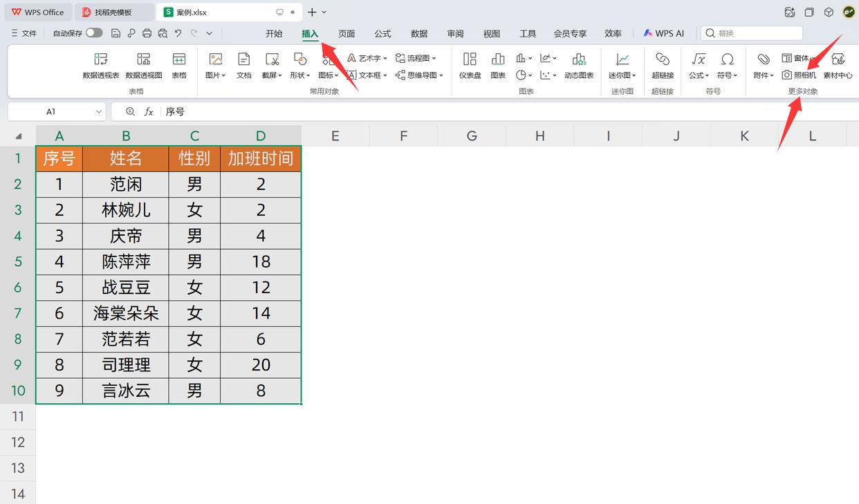This screenshot has width=859, height=504.
Task: Click the cube icon in title bar
Action: point(828,12)
